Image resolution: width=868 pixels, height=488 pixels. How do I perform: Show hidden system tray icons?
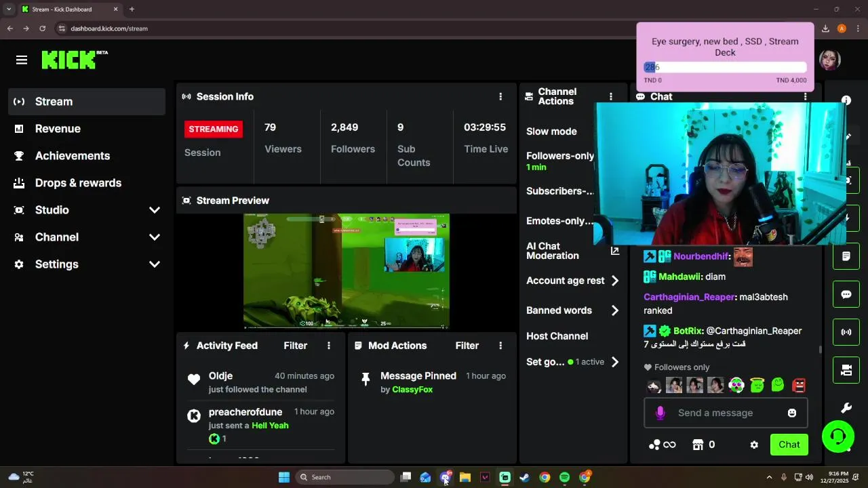(769, 477)
